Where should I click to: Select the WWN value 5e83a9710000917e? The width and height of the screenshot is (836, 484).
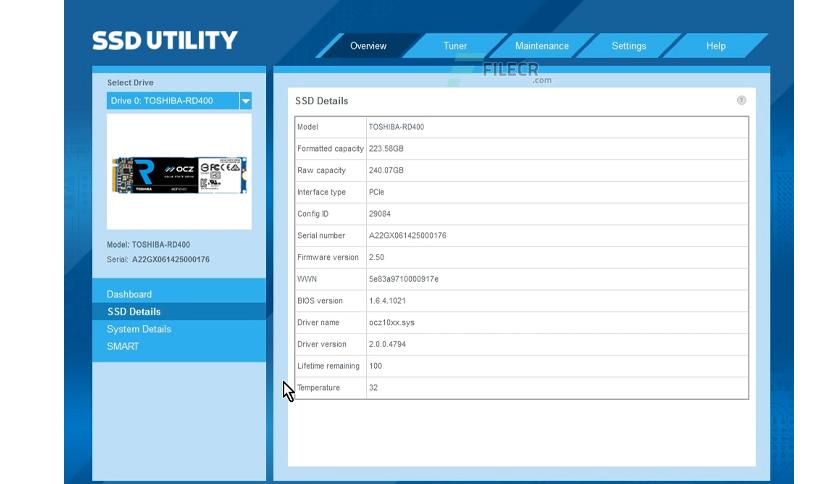click(x=404, y=279)
